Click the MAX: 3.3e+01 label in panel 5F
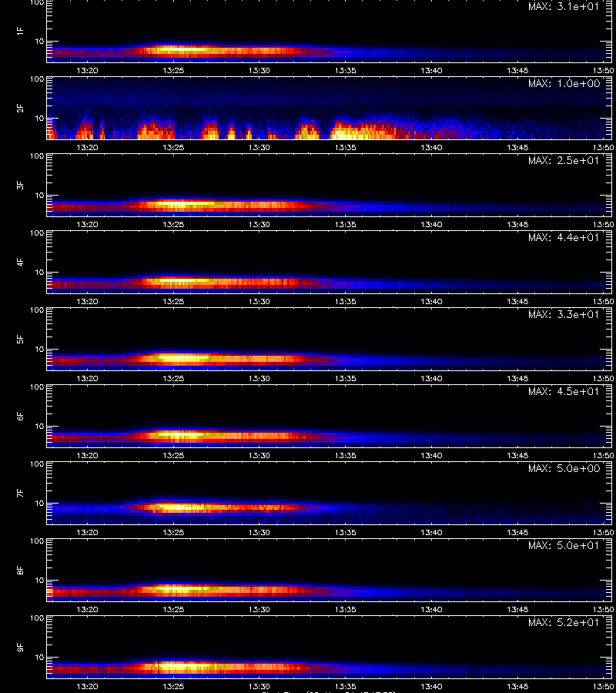 pyautogui.click(x=564, y=314)
